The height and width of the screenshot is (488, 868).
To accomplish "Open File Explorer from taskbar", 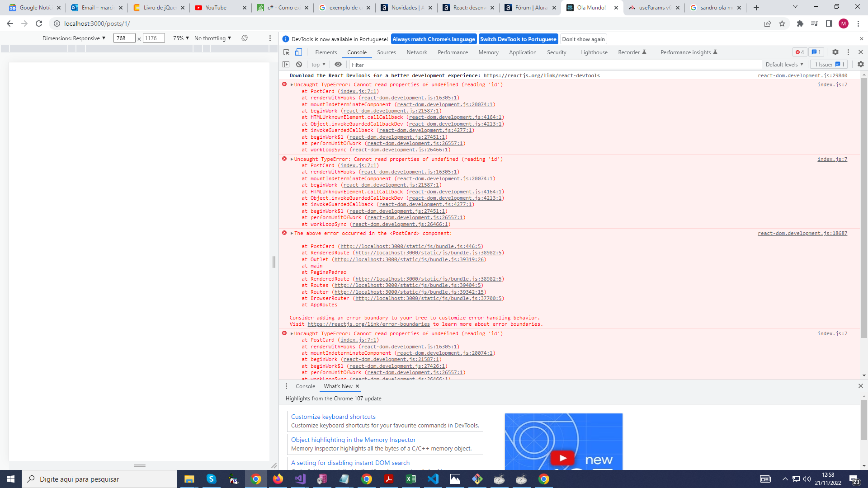I will click(x=189, y=479).
